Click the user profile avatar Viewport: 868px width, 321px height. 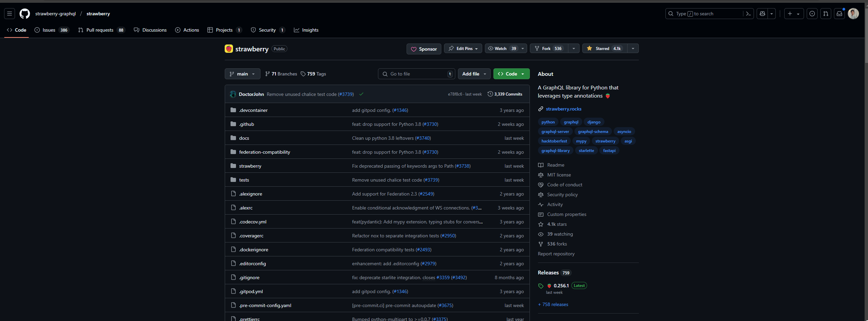pyautogui.click(x=853, y=14)
